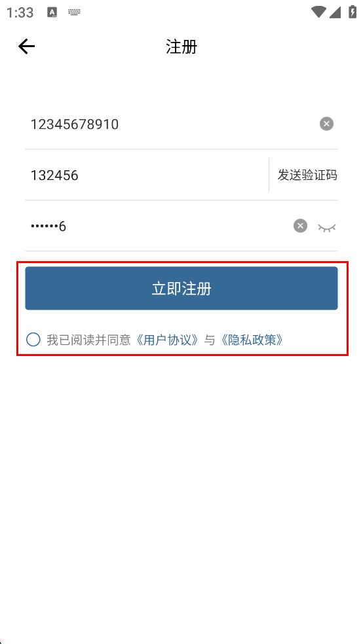Screen dimensions: 363x644
Task: Tap the 我已阅读并同意 agreement text
Action: (x=88, y=340)
